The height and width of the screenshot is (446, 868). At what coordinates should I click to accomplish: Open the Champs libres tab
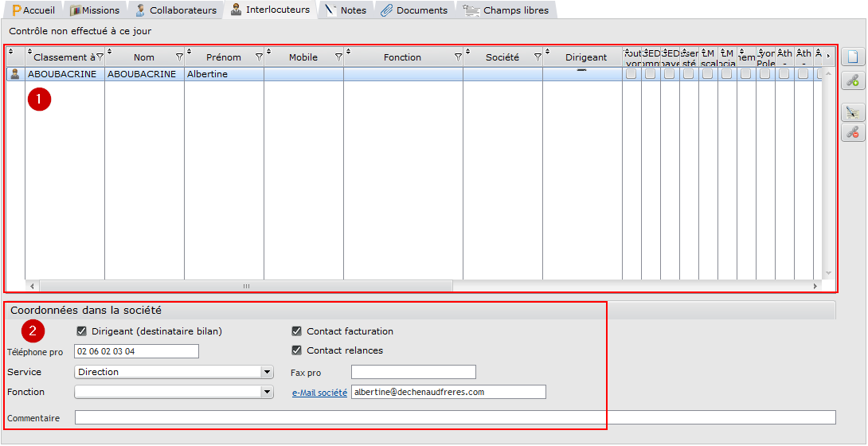506,10
